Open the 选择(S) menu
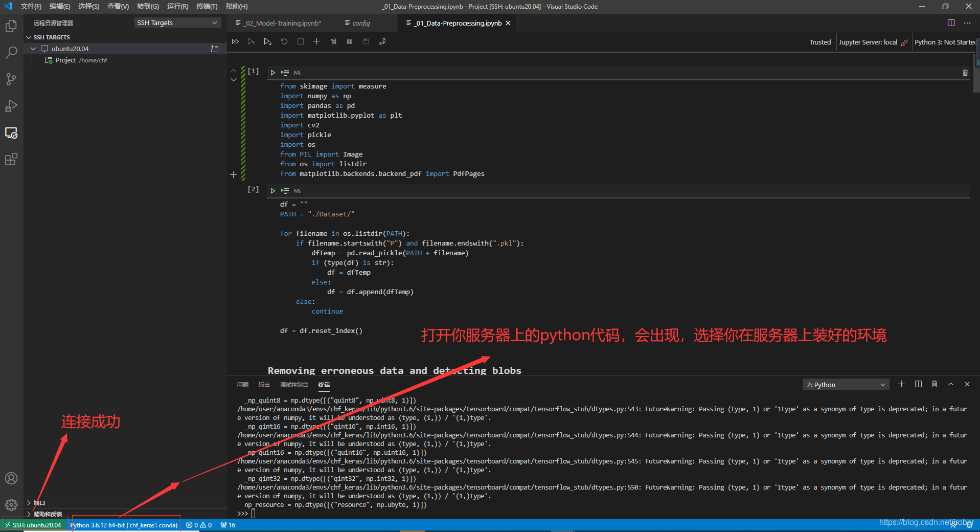 coord(88,7)
